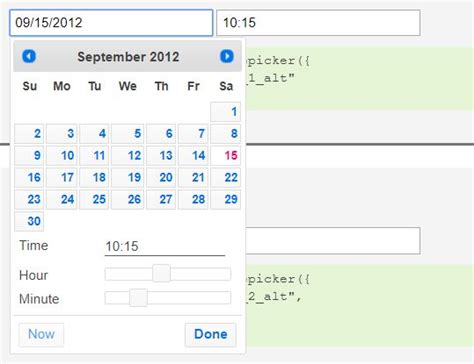The width and height of the screenshot is (474, 364).
Task: Click the Now button
Action: (x=41, y=334)
